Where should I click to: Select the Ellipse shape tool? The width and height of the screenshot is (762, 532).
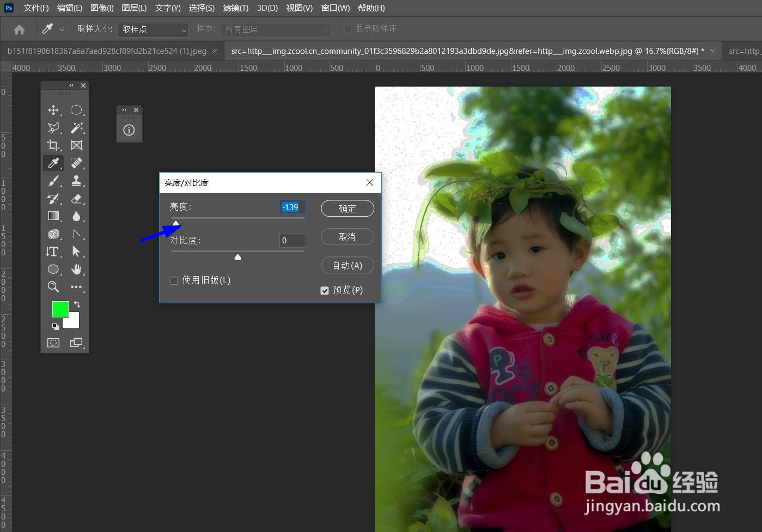(x=53, y=269)
